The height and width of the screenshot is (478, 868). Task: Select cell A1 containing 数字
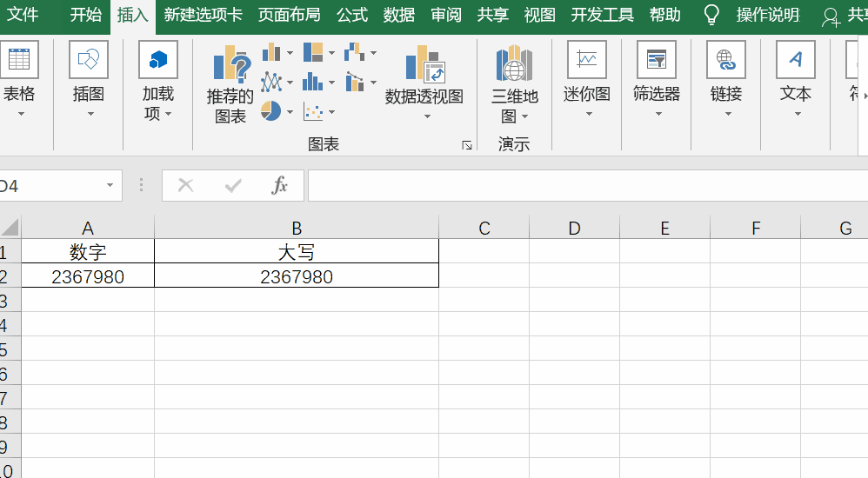tap(88, 251)
